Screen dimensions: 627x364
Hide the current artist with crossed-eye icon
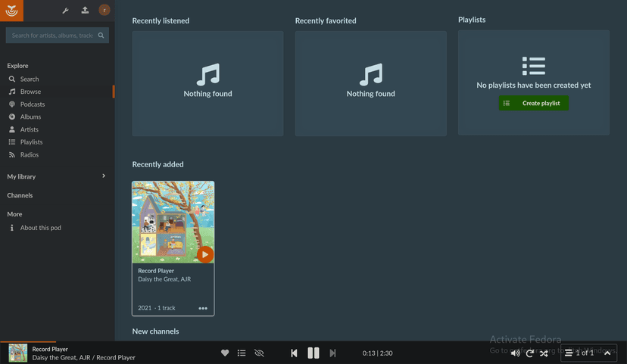[x=259, y=353]
